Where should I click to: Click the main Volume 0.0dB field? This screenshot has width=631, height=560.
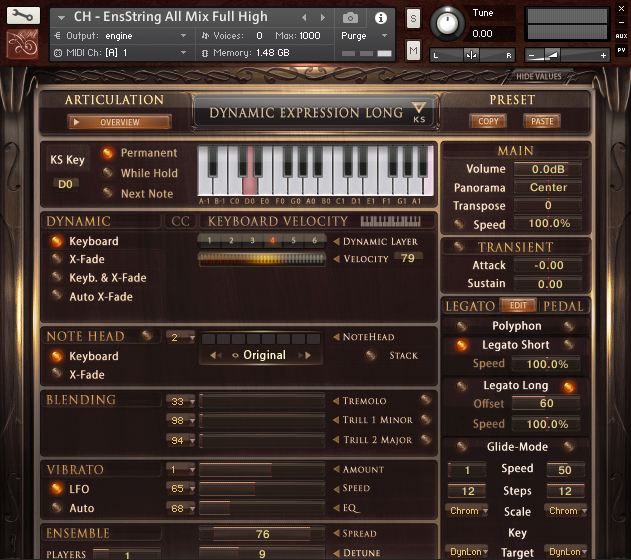[548, 169]
